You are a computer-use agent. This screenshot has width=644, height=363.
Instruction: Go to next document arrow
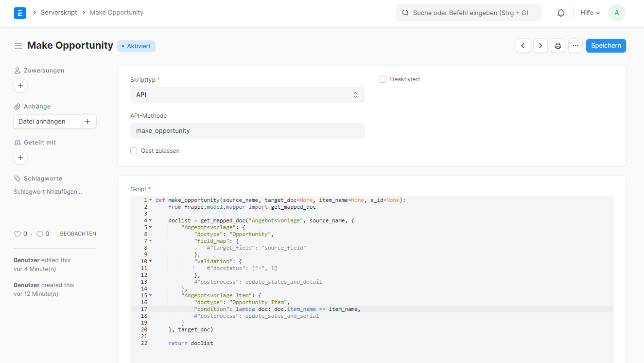(x=540, y=46)
